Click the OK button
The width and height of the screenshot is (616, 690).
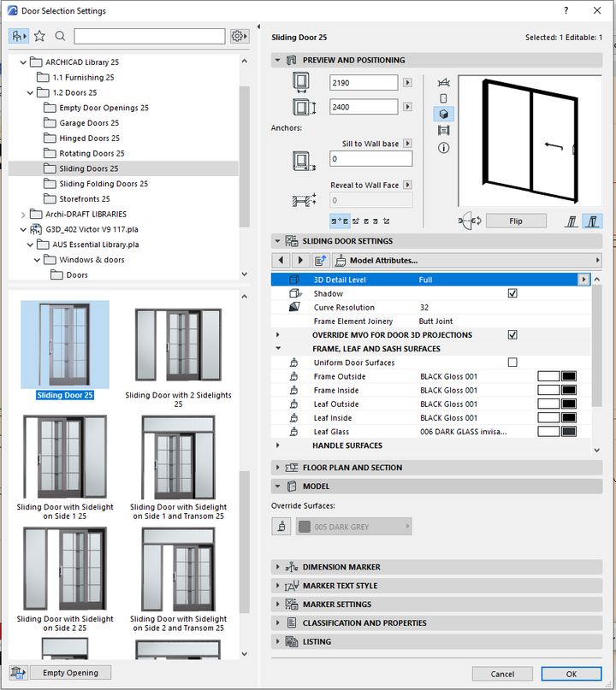coord(572,674)
